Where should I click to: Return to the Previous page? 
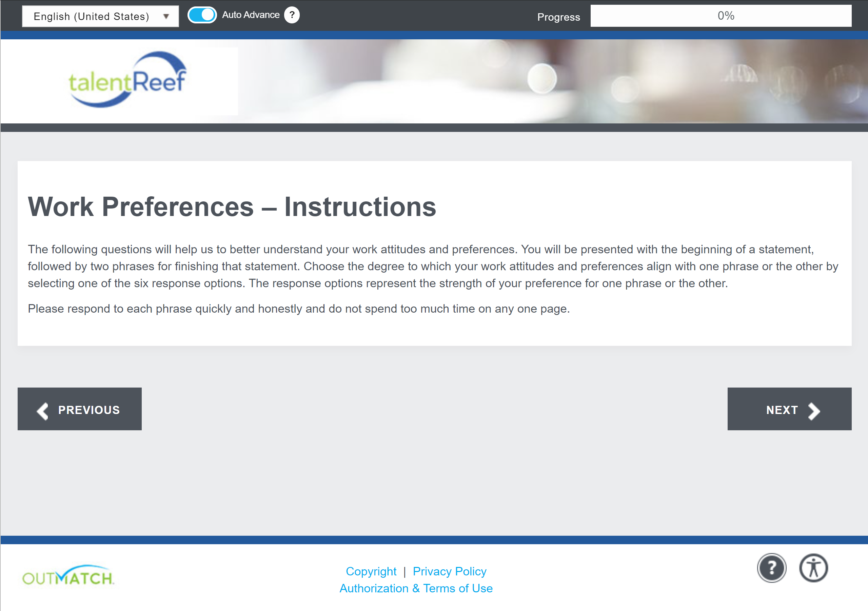79,409
